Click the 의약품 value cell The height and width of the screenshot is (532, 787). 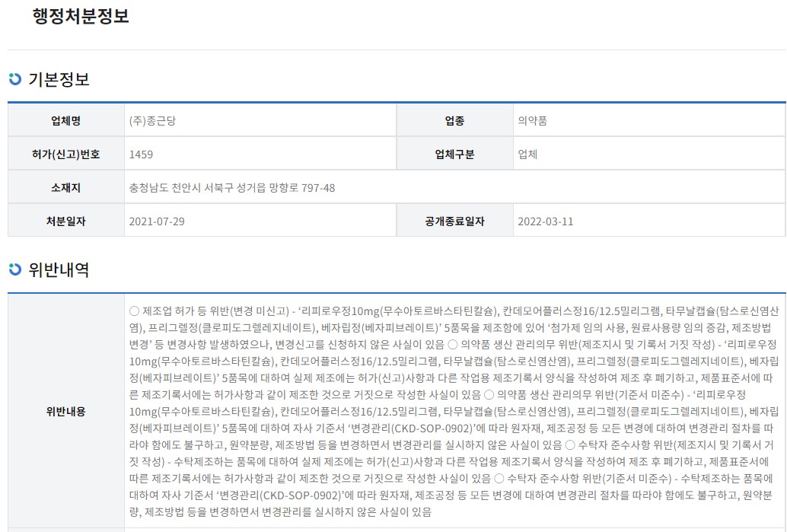pyautogui.click(x=532, y=120)
